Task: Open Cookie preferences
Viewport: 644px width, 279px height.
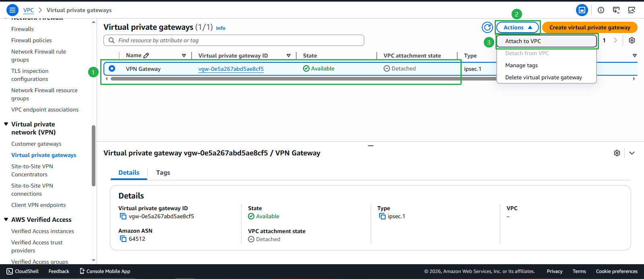Action: 617,271
